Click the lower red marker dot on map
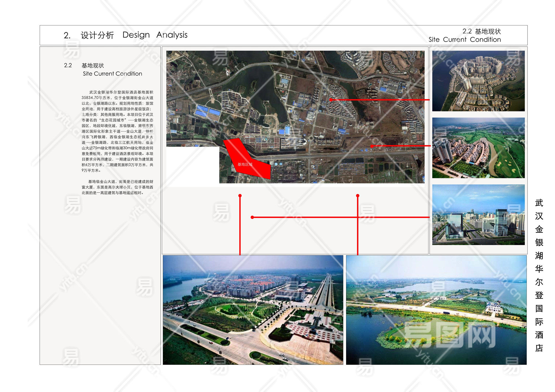 372,146
